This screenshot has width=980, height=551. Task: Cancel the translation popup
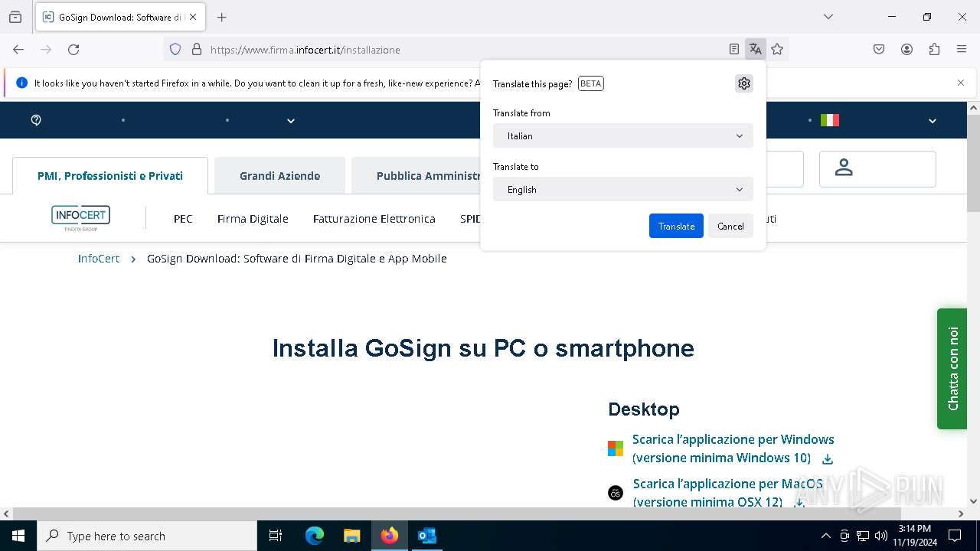[x=730, y=226]
